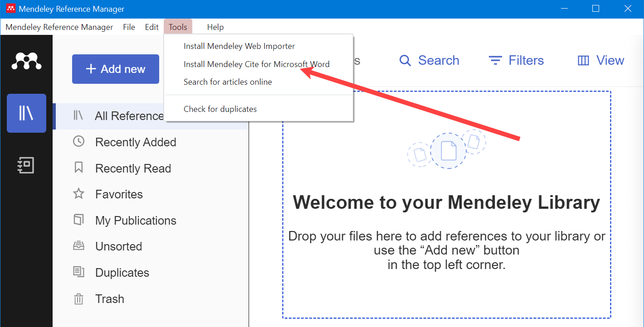Click the duplicates icon next to Duplicates

[79, 272]
